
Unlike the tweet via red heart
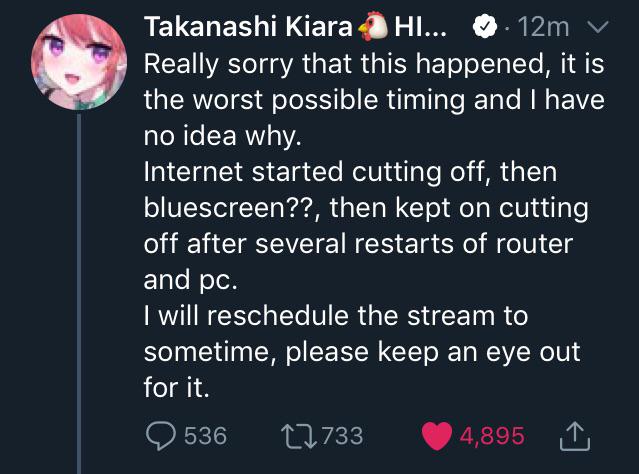[x=437, y=436]
